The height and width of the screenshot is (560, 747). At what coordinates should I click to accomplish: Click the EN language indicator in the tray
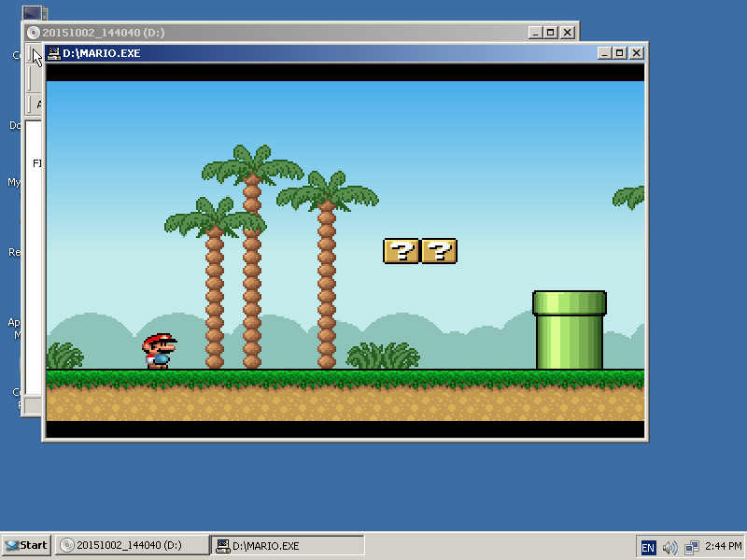[x=647, y=547]
